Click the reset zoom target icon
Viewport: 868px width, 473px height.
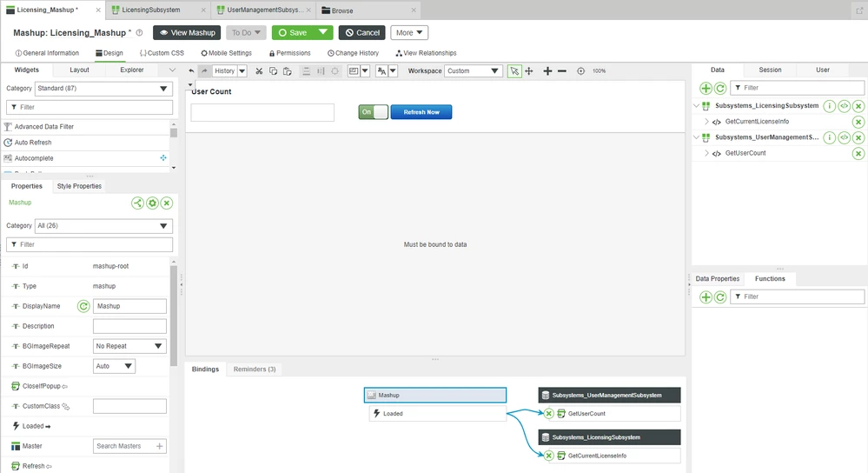[x=580, y=71]
